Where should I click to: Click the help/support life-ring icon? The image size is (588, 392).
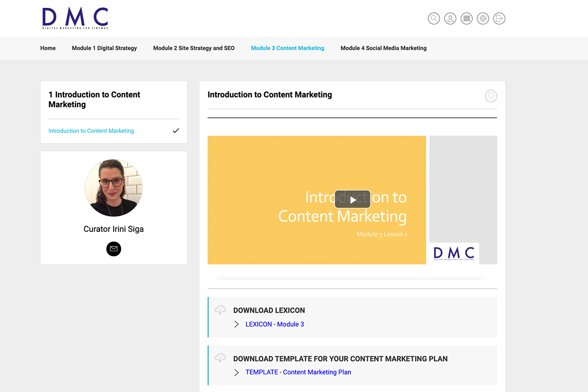pos(483,18)
